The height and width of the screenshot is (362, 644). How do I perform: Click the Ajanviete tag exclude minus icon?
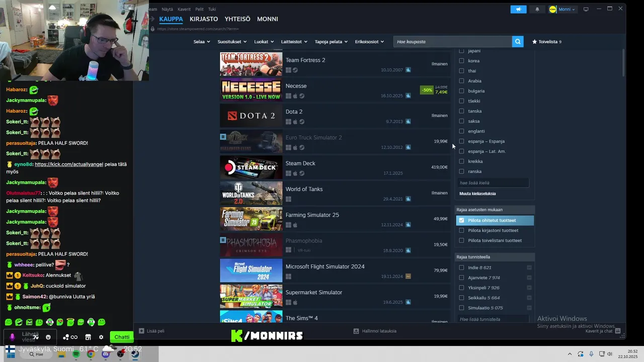tap(529, 278)
